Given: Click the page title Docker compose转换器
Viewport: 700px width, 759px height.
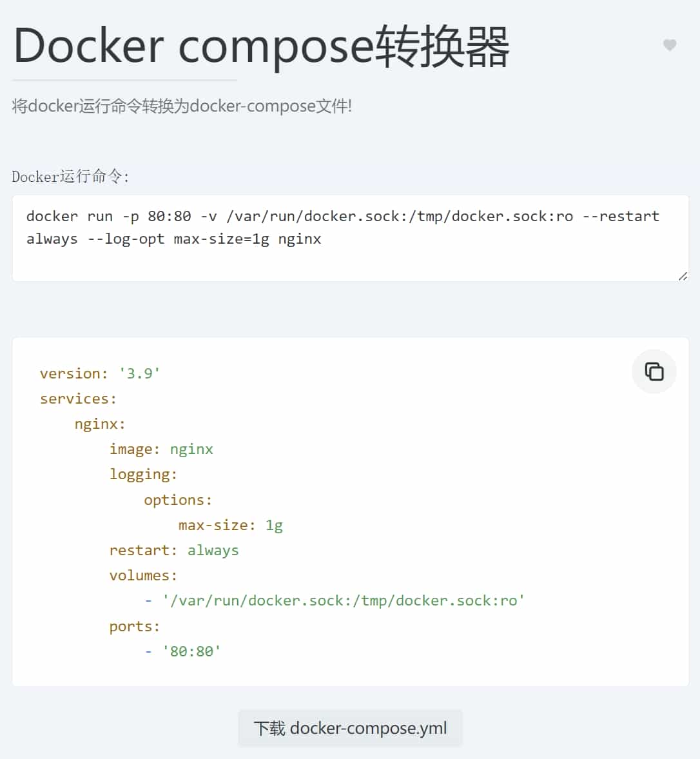Looking at the screenshot, I should 261,45.
